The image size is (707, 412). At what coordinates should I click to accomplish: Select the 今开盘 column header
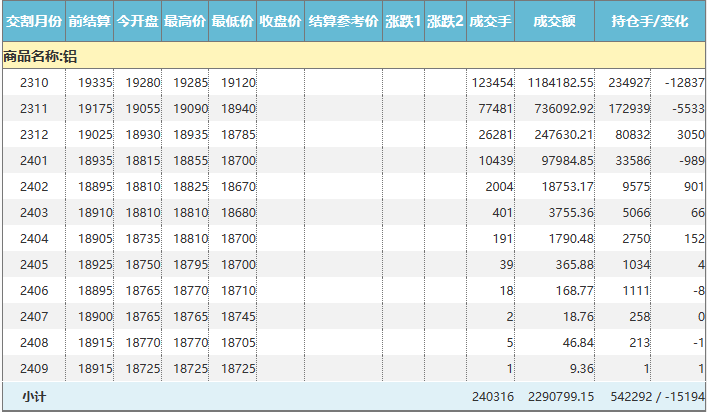(x=138, y=21)
